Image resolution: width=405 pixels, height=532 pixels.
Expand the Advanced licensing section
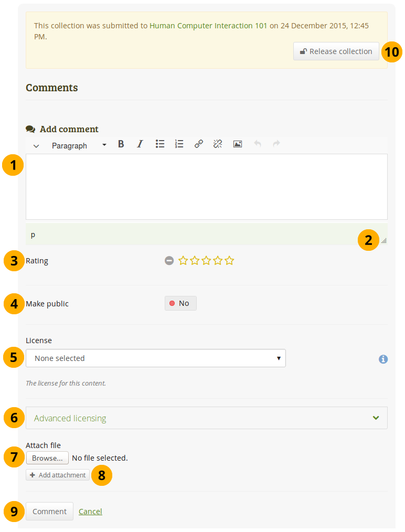point(206,418)
